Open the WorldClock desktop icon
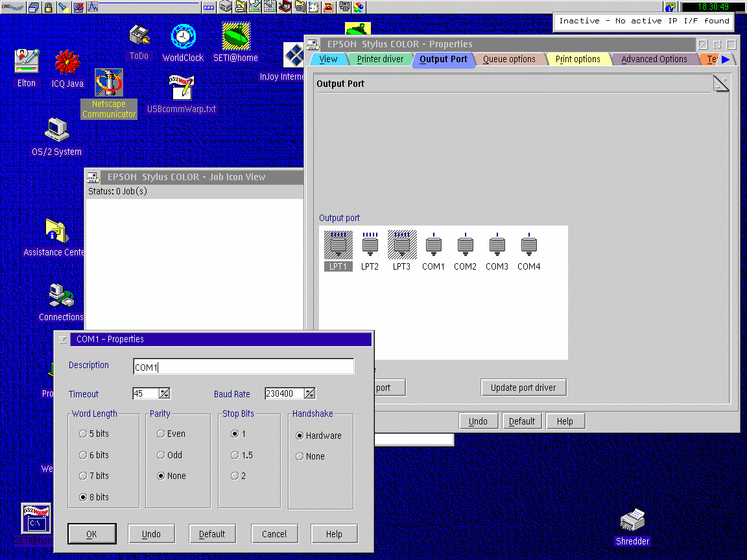 183,43
